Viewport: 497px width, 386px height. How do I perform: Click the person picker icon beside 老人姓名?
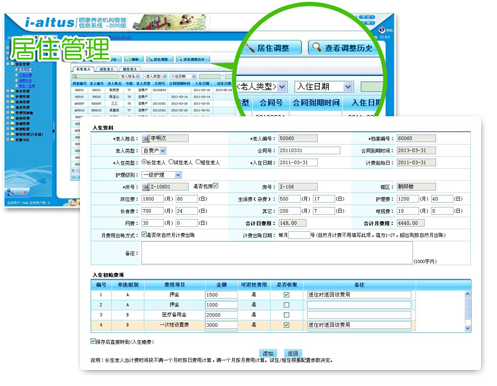pyautogui.click(x=146, y=138)
